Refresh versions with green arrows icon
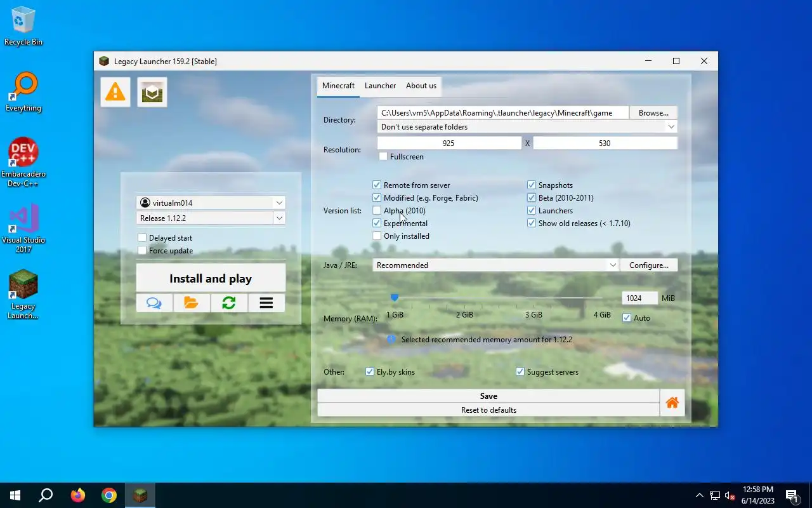The width and height of the screenshot is (812, 508). point(229,303)
